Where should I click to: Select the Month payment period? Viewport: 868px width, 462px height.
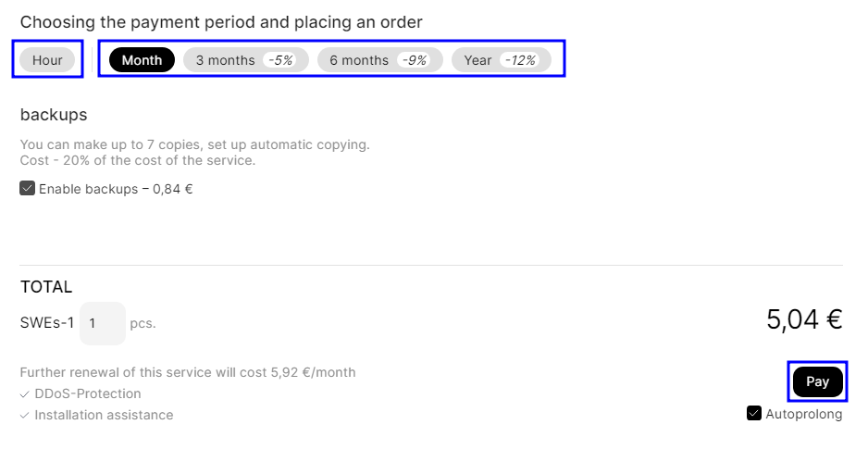[142, 60]
